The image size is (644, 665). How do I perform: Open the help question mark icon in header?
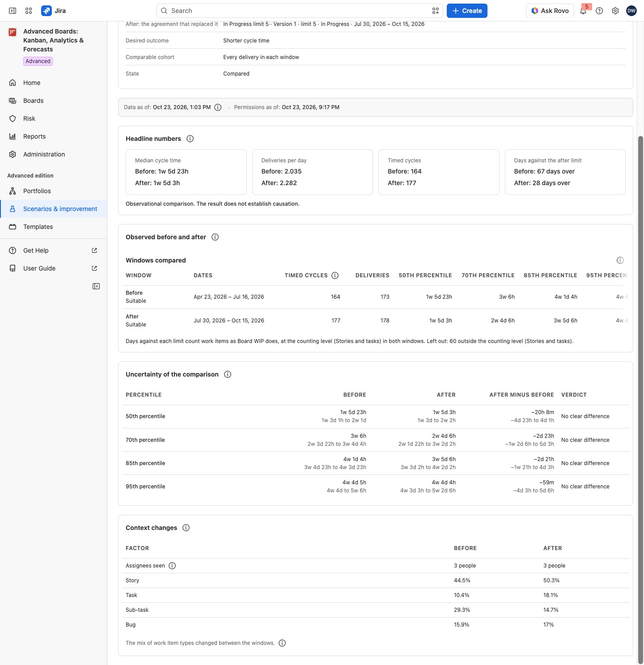coord(599,11)
